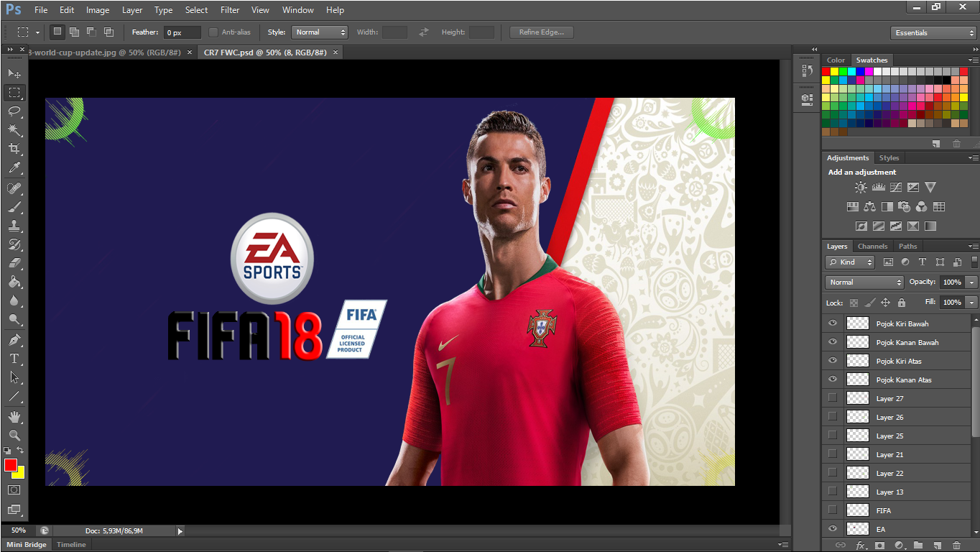The height and width of the screenshot is (552, 980).
Task: Select Add to selection mode button
Action: point(74,32)
